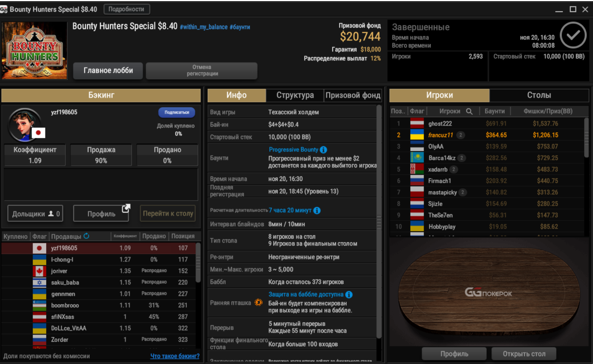Viewport: 593px width, 364px height.
Task: Sort players by Баунти column
Action: coord(495,111)
